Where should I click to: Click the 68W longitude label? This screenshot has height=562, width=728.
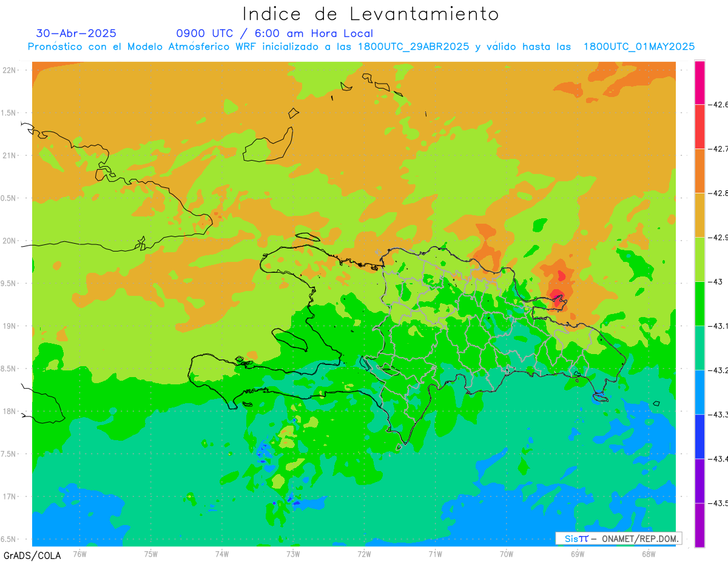[649, 554]
